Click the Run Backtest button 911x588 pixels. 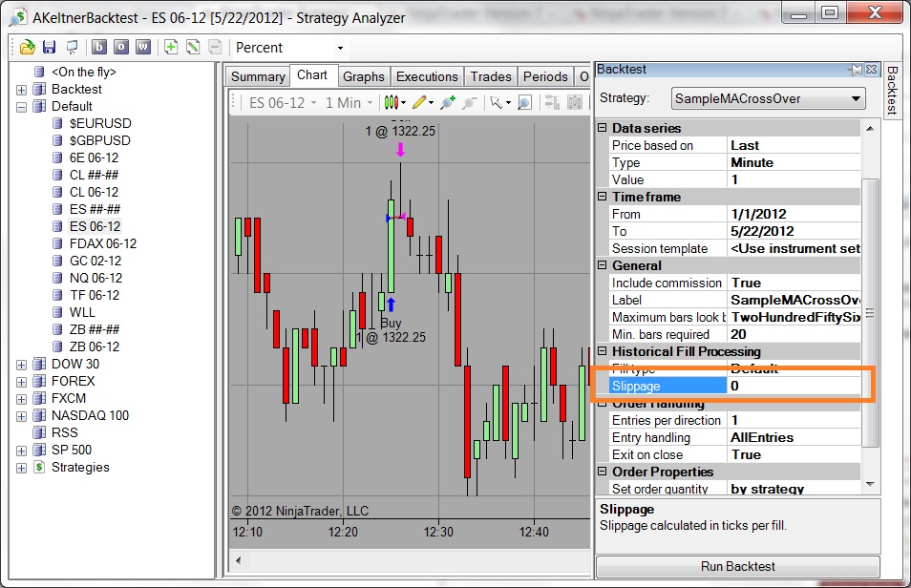click(x=738, y=566)
